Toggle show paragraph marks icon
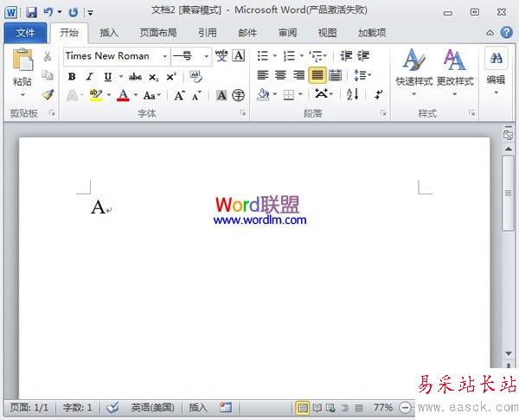Image resolution: width=519 pixels, height=420 pixels. pyautogui.click(x=378, y=94)
